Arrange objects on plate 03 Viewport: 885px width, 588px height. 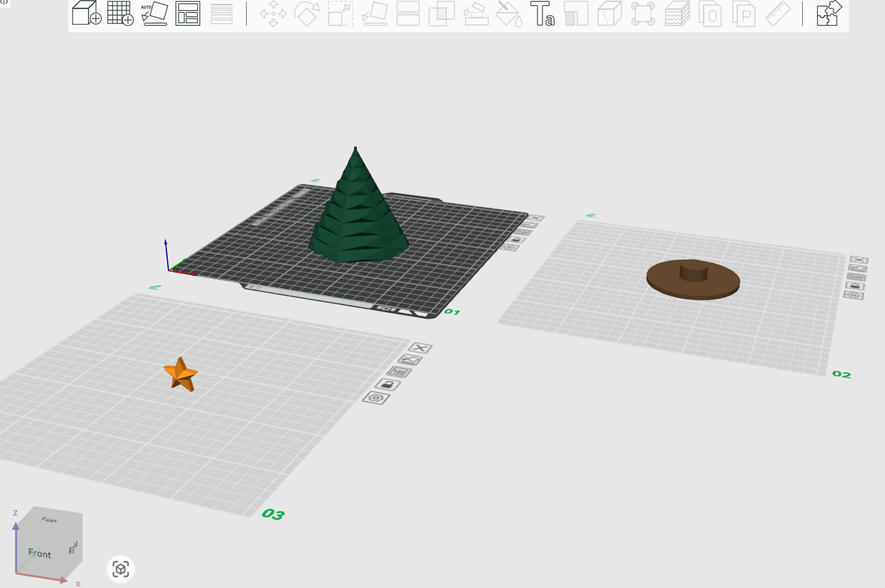pyautogui.click(x=399, y=372)
